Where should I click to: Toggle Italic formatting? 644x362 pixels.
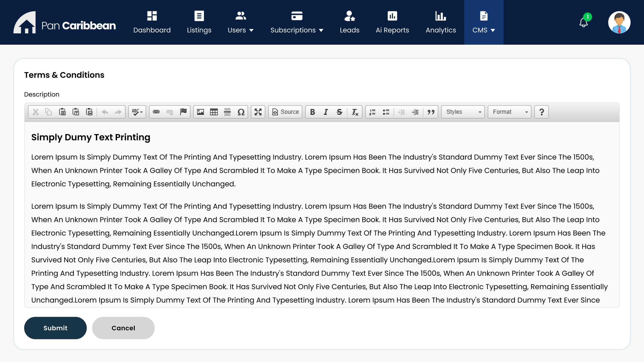[326, 112]
